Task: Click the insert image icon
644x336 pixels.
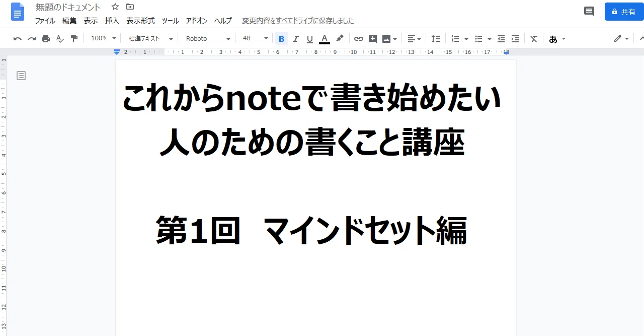Action: click(x=386, y=39)
